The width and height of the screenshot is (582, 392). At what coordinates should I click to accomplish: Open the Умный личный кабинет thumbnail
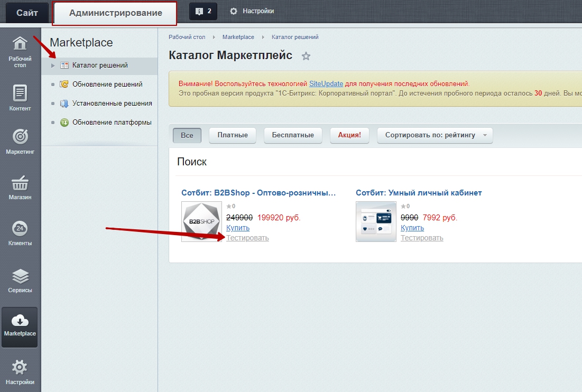point(376,222)
